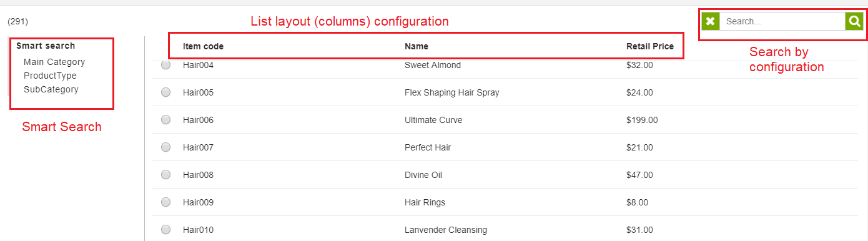Click the Smart search heading

coord(46,46)
